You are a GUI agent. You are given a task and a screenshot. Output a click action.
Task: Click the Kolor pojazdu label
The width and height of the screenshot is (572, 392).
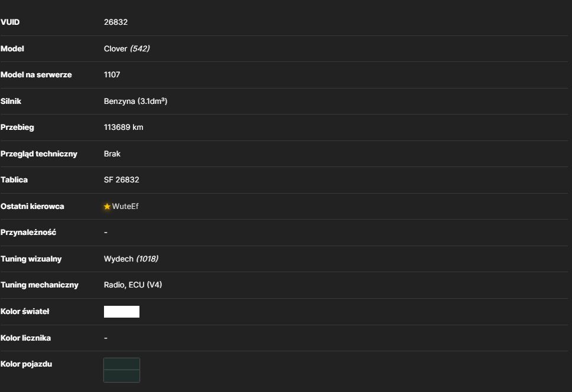pyautogui.click(x=26, y=364)
